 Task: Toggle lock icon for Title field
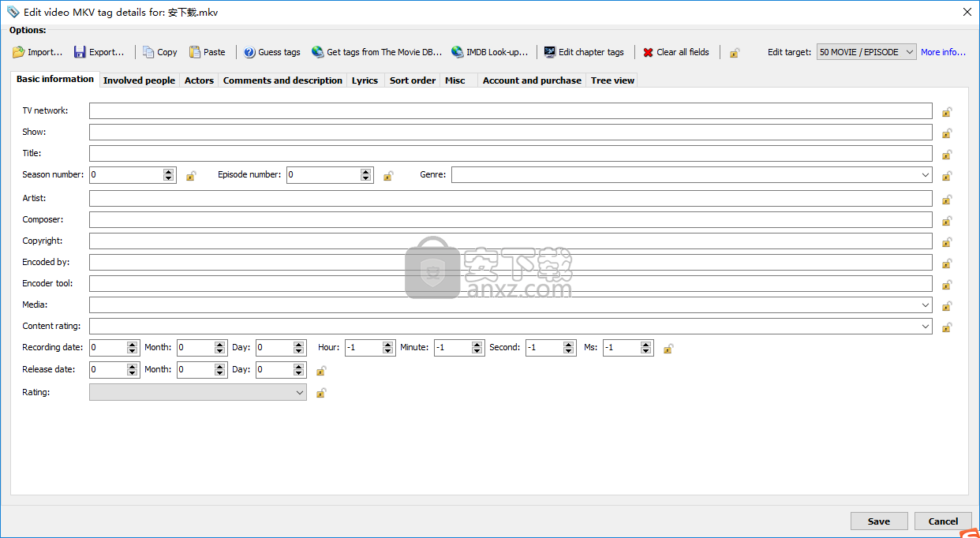coord(947,155)
